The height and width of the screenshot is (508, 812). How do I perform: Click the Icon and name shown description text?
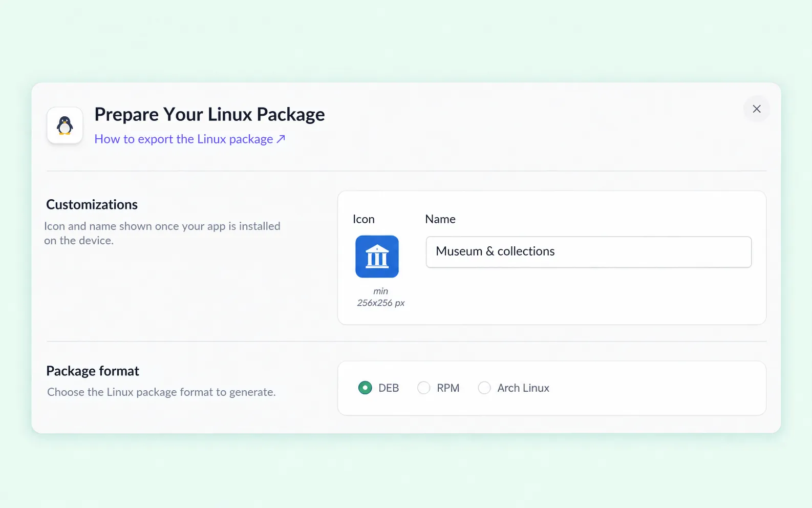tap(162, 233)
